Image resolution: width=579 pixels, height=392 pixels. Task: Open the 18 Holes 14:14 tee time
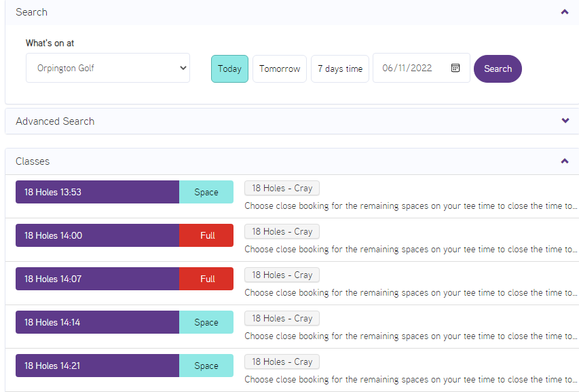pyautogui.click(x=97, y=322)
